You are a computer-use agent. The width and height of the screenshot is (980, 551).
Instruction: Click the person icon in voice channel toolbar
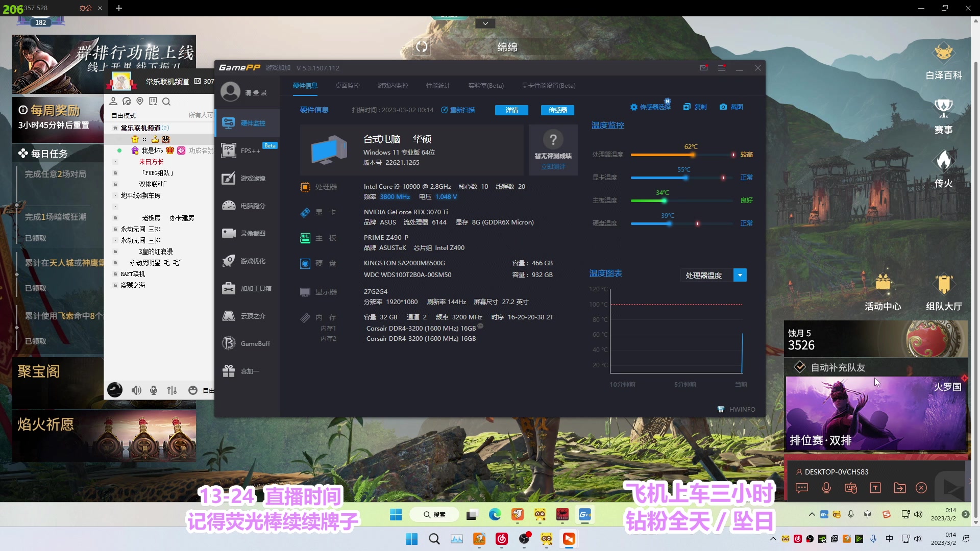tap(113, 101)
